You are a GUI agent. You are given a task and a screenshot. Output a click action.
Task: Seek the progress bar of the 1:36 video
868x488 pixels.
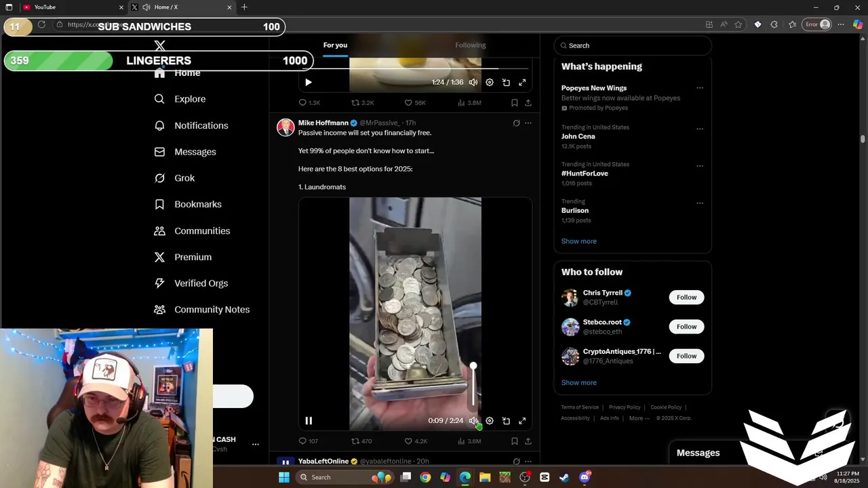(x=415, y=68)
